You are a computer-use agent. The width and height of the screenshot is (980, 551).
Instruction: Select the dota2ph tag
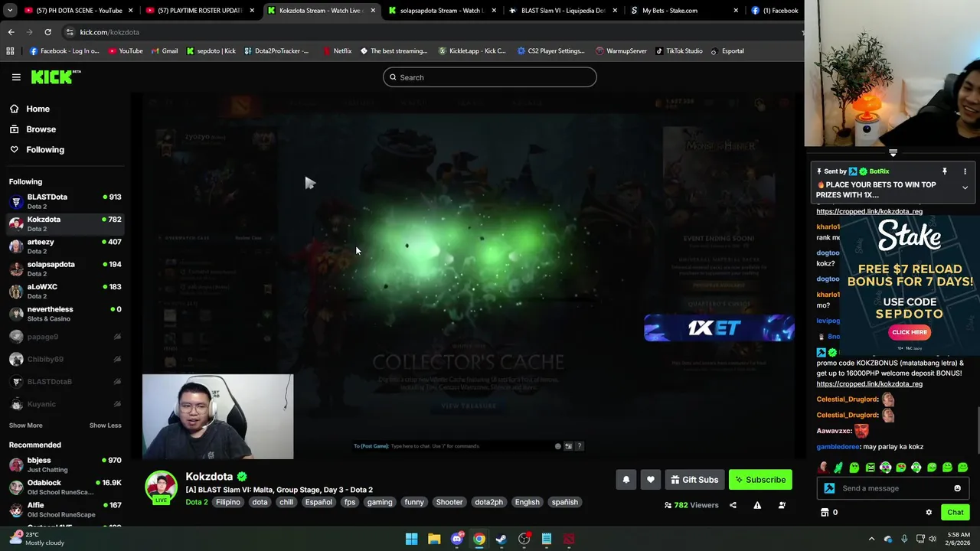coord(488,502)
